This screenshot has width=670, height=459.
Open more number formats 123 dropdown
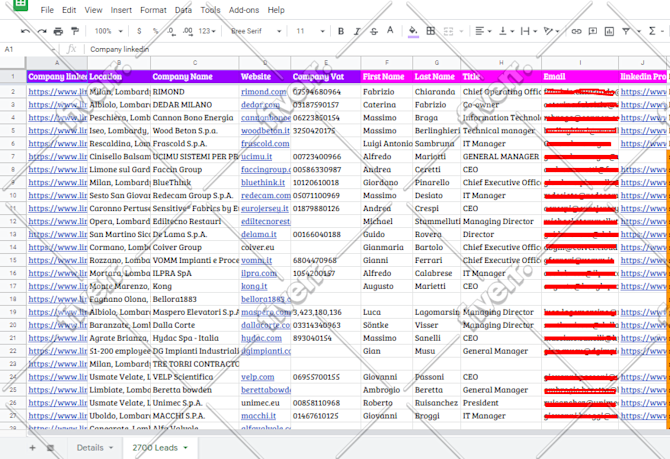pyautogui.click(x=207, y=31)
